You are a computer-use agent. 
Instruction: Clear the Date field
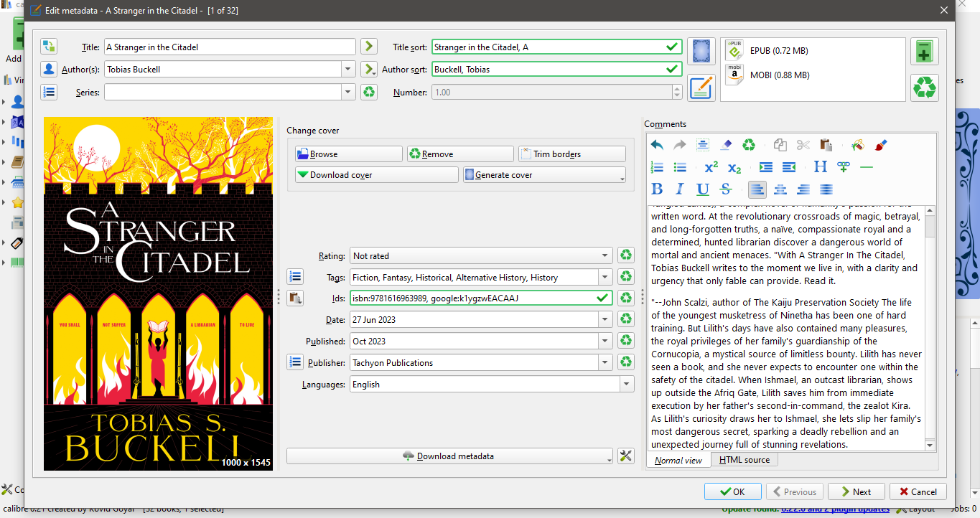(626, 319)
